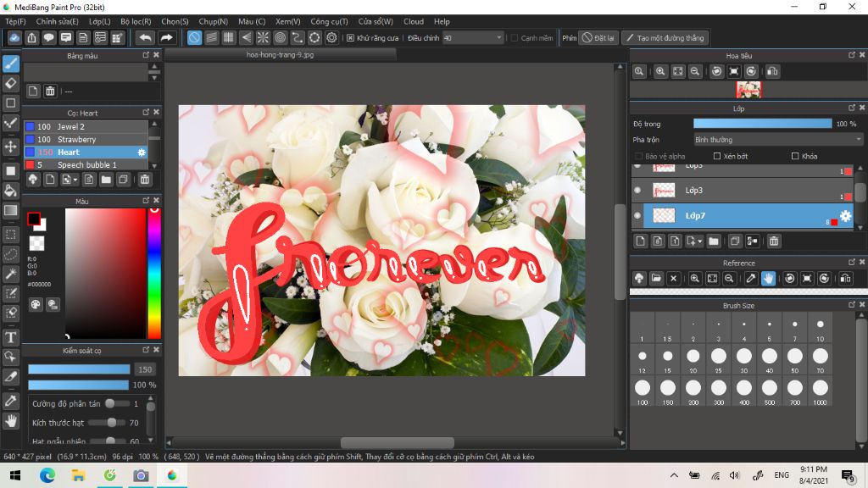This screenshot has height=488, width=868.
Task: Choose the Jewel 2 brush
Action: (86, 127)
